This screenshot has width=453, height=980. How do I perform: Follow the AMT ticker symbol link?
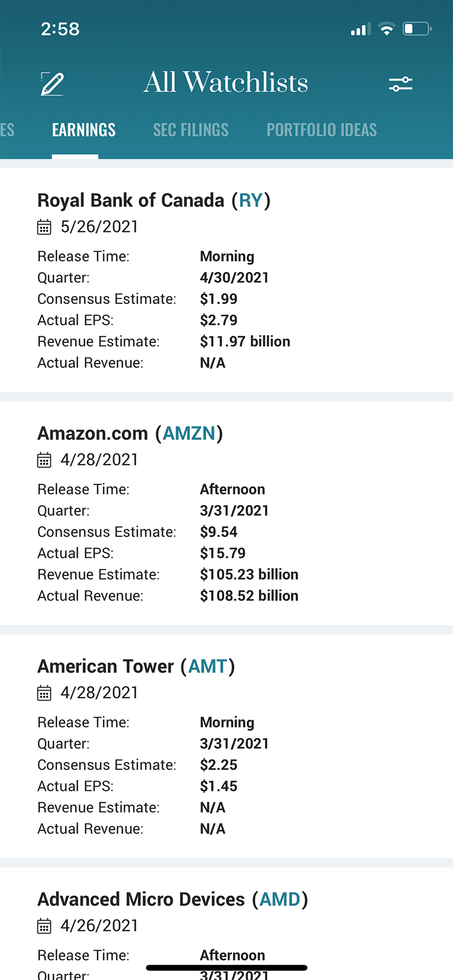click(x=208, y=666)
